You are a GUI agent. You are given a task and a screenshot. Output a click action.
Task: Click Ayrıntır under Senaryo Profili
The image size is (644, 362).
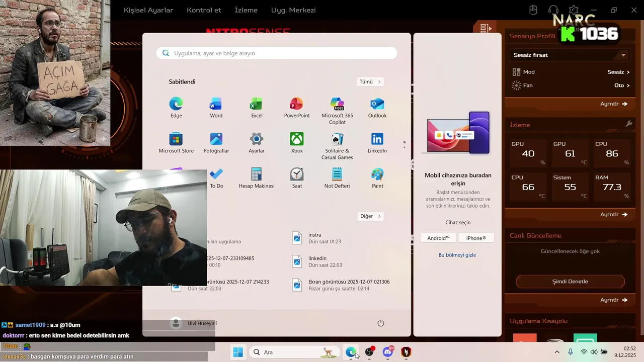coord(614,104)
